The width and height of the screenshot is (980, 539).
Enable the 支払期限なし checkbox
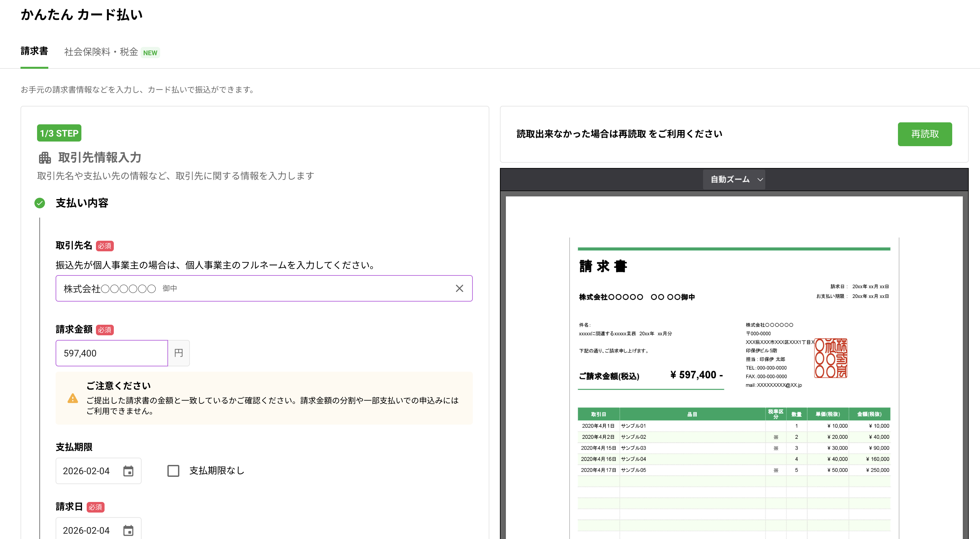click(x=173, y=471)
